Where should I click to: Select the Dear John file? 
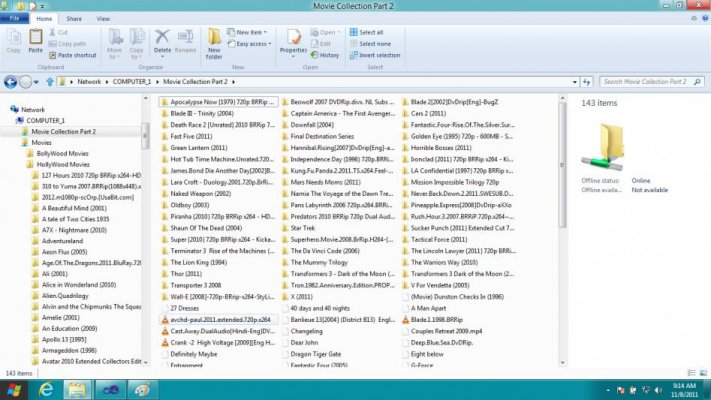click(x=304, y=342)
